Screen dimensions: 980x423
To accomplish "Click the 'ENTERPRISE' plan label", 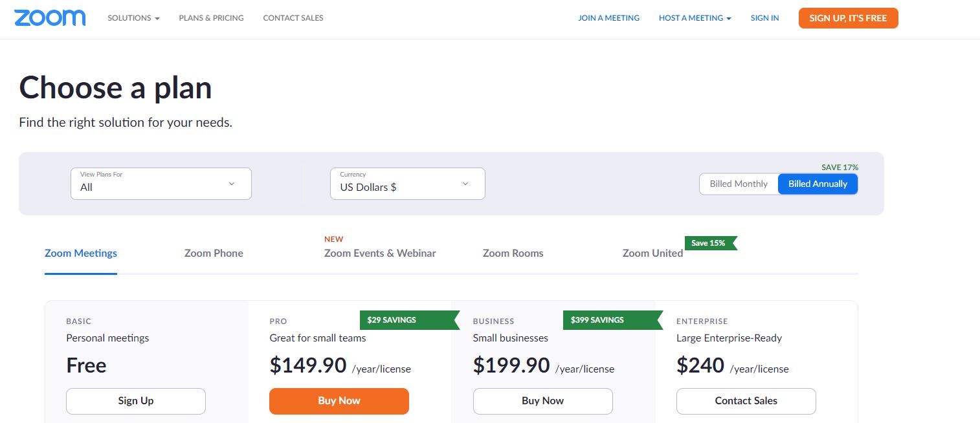I will (x=702, y=321).
